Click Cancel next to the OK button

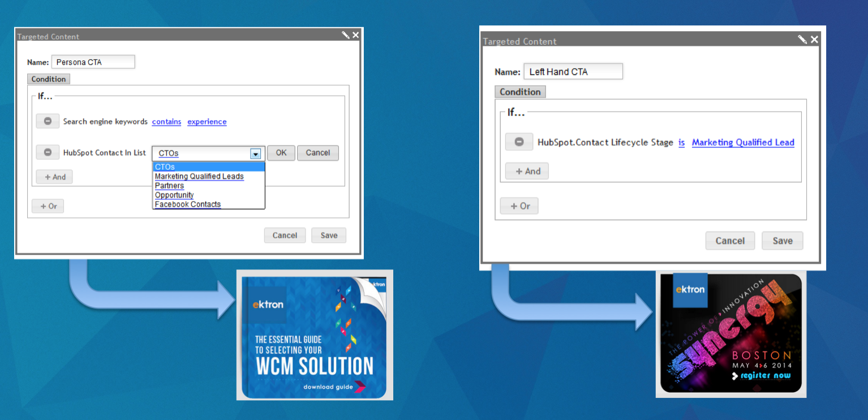pos(318,153)
